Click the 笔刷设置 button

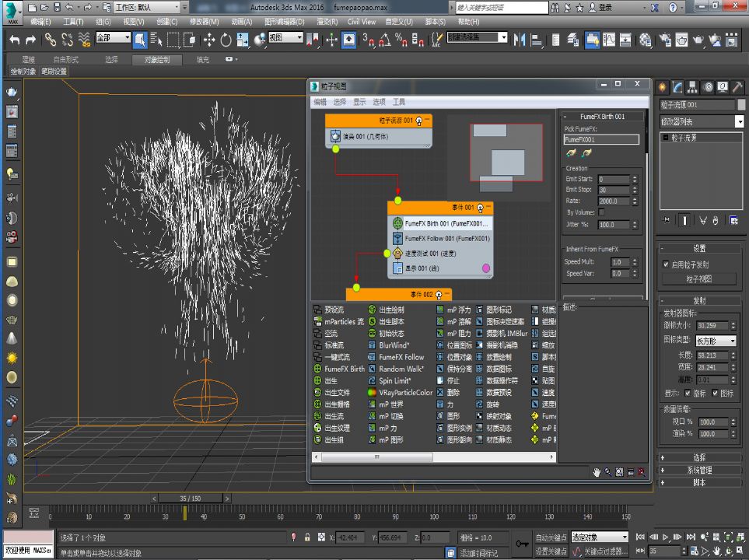click(54, 72)
